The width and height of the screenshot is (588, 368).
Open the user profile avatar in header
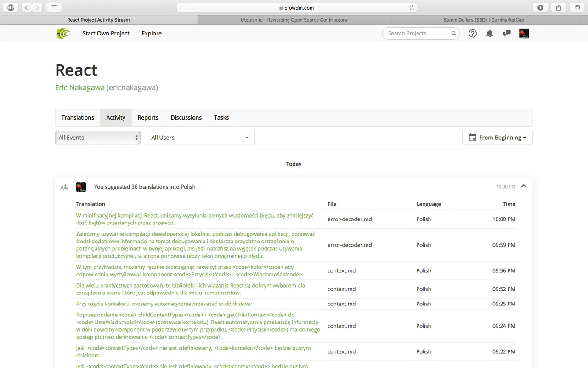524,33
